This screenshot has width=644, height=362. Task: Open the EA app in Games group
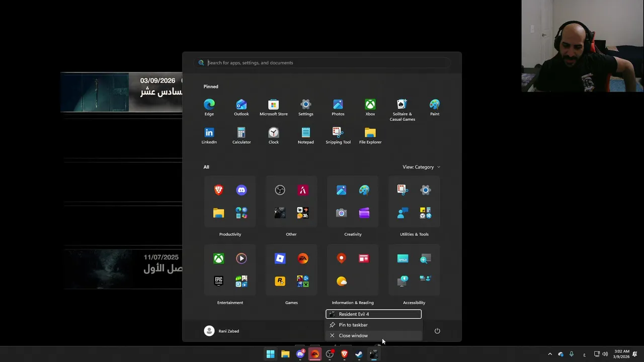303,258
